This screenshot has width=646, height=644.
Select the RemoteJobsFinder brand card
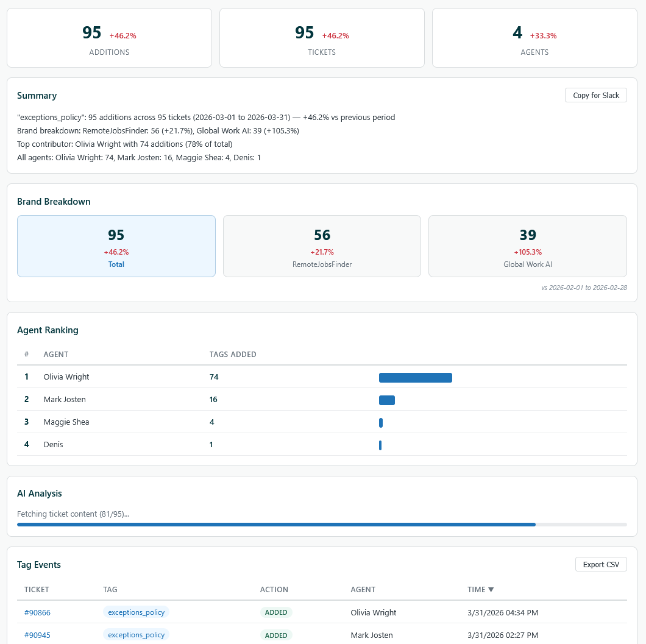pyautogui.click(x=322, y=246)
